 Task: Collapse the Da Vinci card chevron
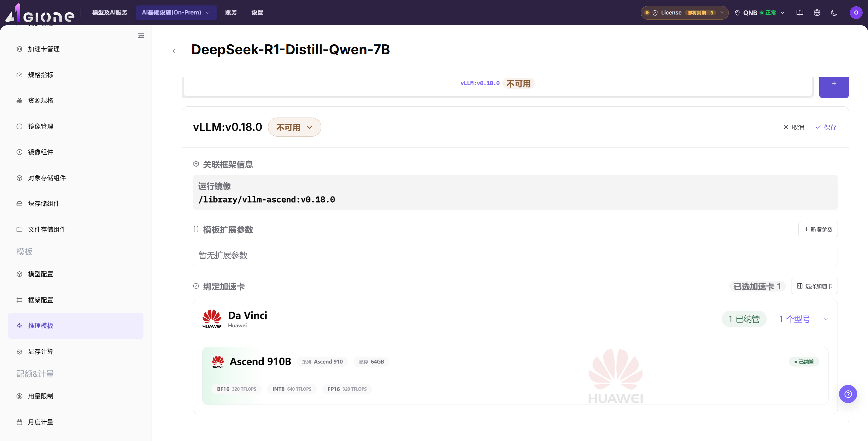click(826, 319)
